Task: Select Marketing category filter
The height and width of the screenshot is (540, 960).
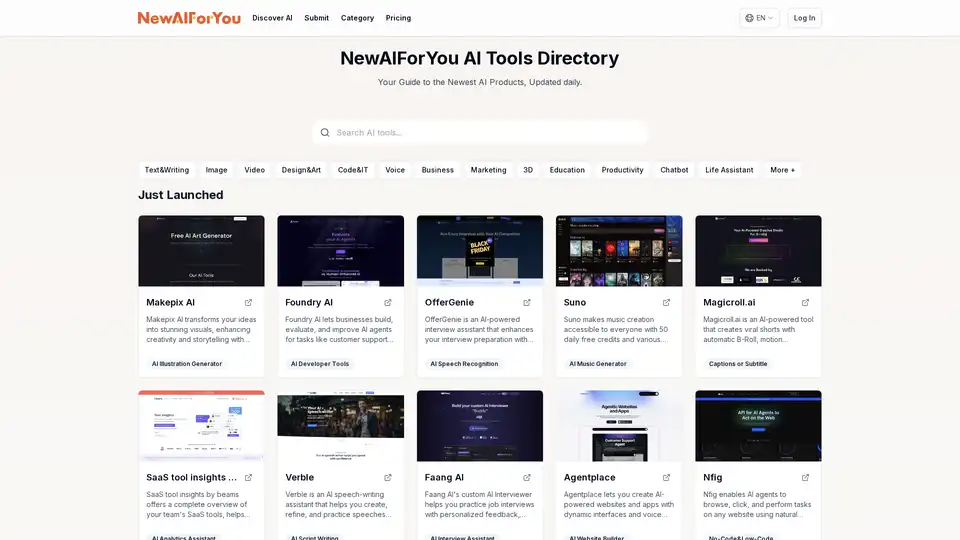Action: tap(489, 170)
